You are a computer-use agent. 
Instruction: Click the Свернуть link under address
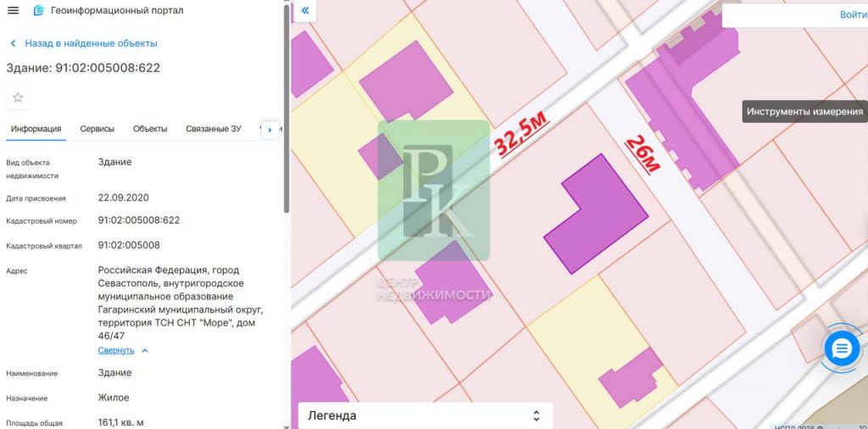[115, 350]
